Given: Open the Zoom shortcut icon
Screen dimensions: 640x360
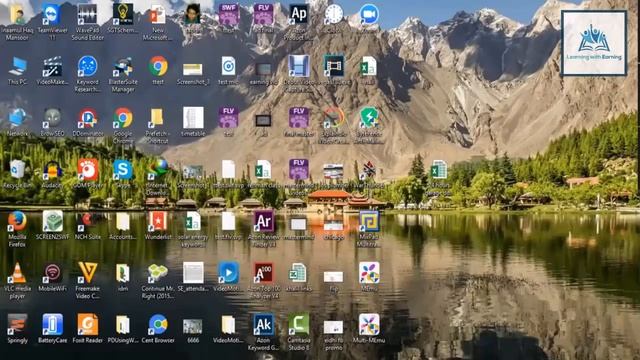Looking at the screenshot, I should pyautogui.click(x=369, y=15).
